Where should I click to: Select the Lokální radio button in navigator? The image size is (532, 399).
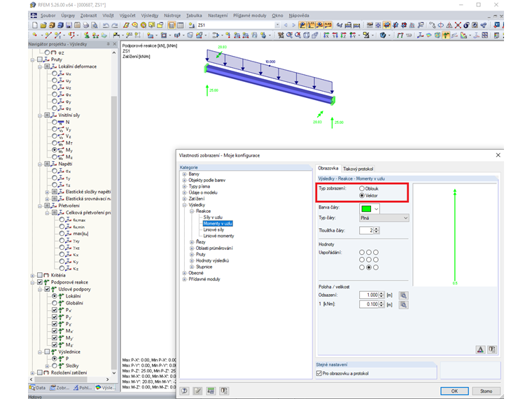tap(55, 296)
